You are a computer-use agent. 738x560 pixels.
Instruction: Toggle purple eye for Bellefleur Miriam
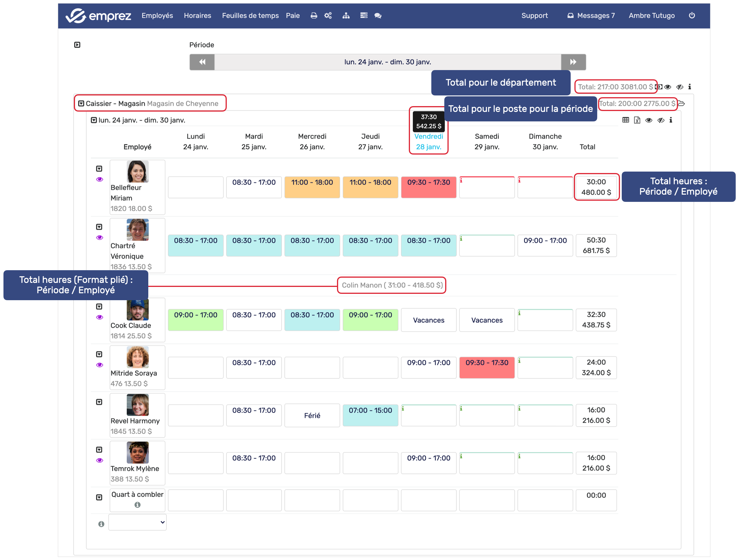click(x=100, y=179)
